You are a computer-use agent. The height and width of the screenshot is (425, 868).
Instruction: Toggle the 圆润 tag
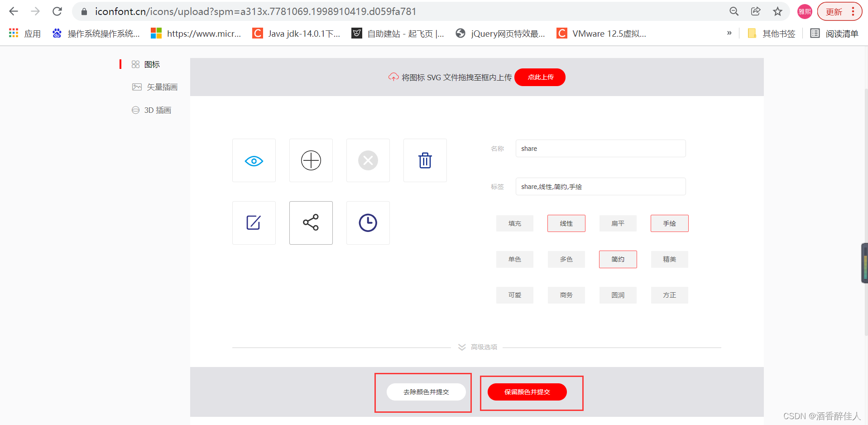tap(618, 295)
